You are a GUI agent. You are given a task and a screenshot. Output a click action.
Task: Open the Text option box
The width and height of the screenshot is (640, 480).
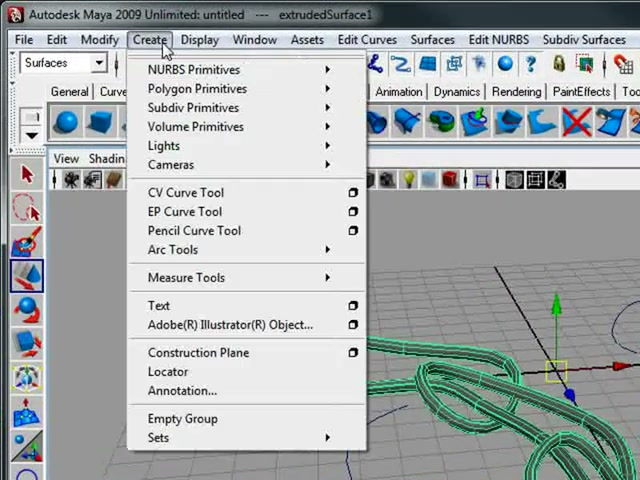tap(353, 306)
